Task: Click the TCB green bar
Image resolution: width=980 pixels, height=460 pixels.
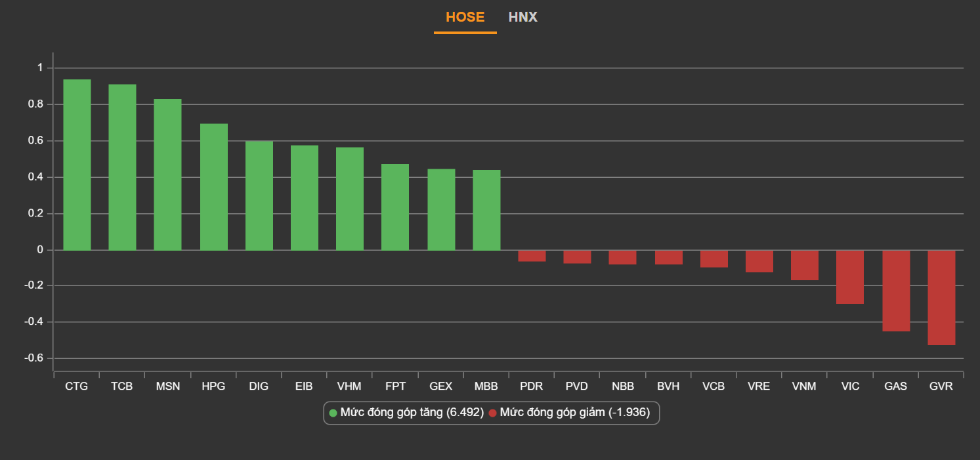Action: pos(122,167)
